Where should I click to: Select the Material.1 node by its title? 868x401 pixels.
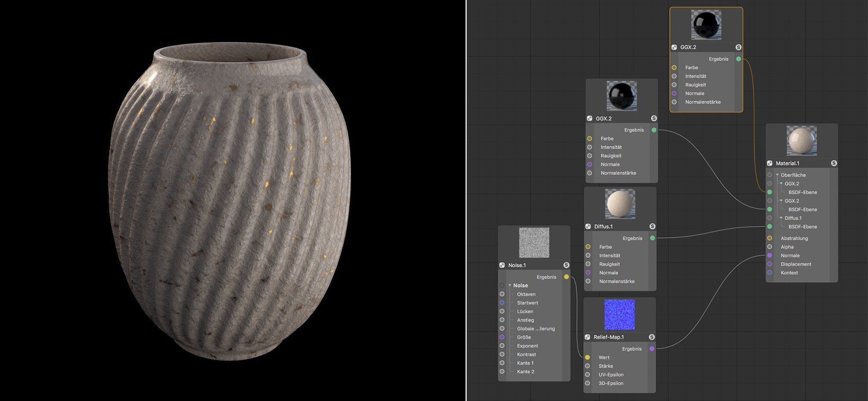click(x=787, y=163)
